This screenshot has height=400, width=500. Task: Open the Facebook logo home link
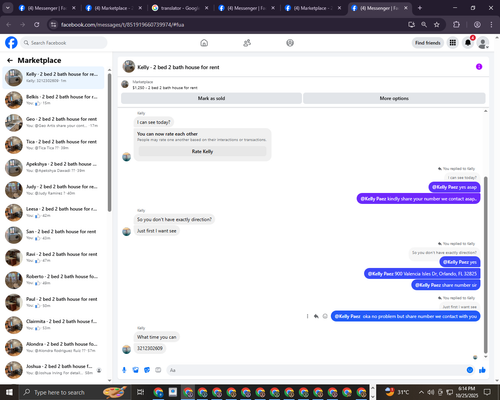point(11,43)
